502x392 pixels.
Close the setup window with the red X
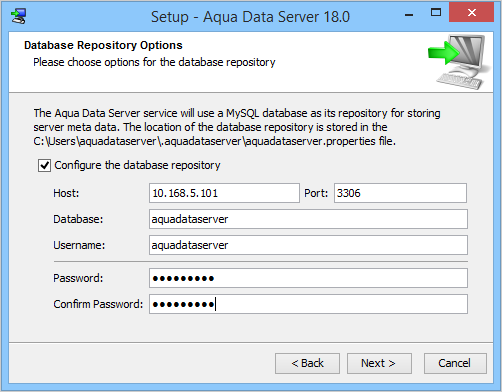click(x=471, y=13)
